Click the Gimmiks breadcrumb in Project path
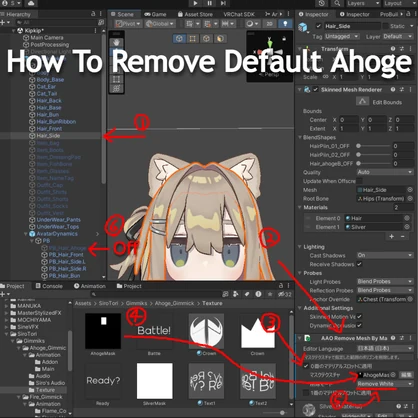Viewport: 418px width, 418px height. click(x=136, y=303)
